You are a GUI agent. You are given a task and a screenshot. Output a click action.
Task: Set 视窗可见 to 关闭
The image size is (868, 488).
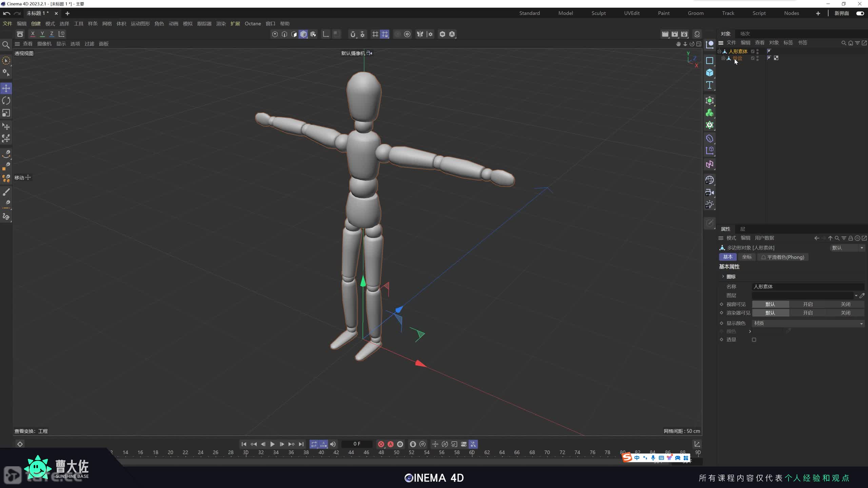coord(845,304)
